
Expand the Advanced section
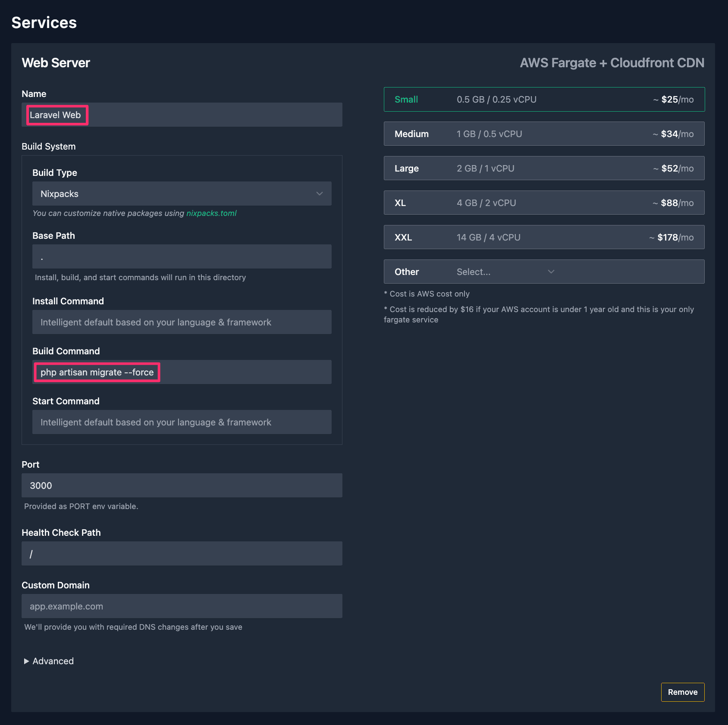[49, 661]
